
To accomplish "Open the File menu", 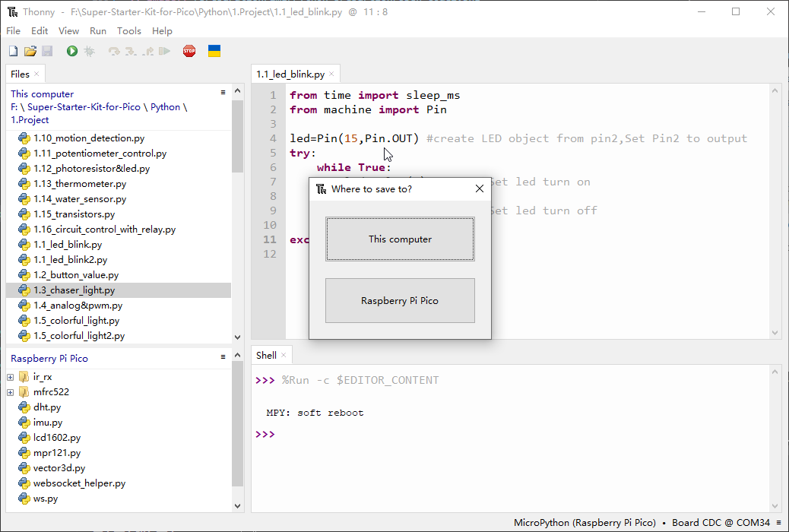I will click(x=13, y=30).
